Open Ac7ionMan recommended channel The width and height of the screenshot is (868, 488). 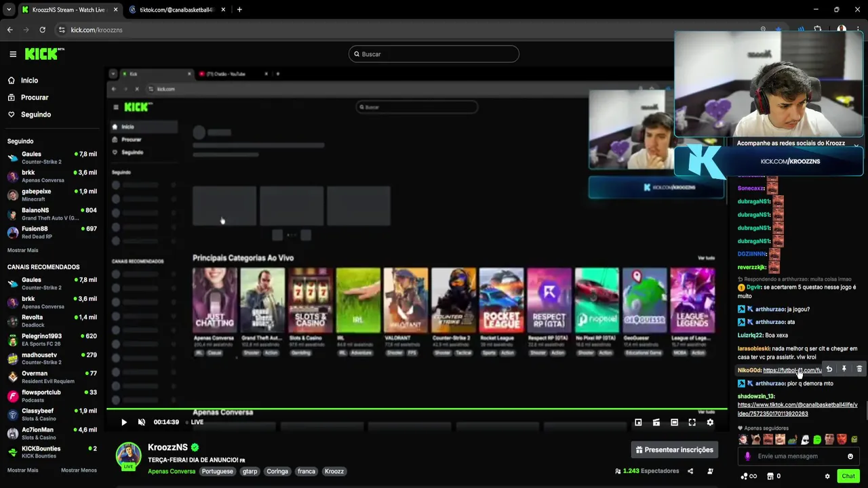(52, 433)
